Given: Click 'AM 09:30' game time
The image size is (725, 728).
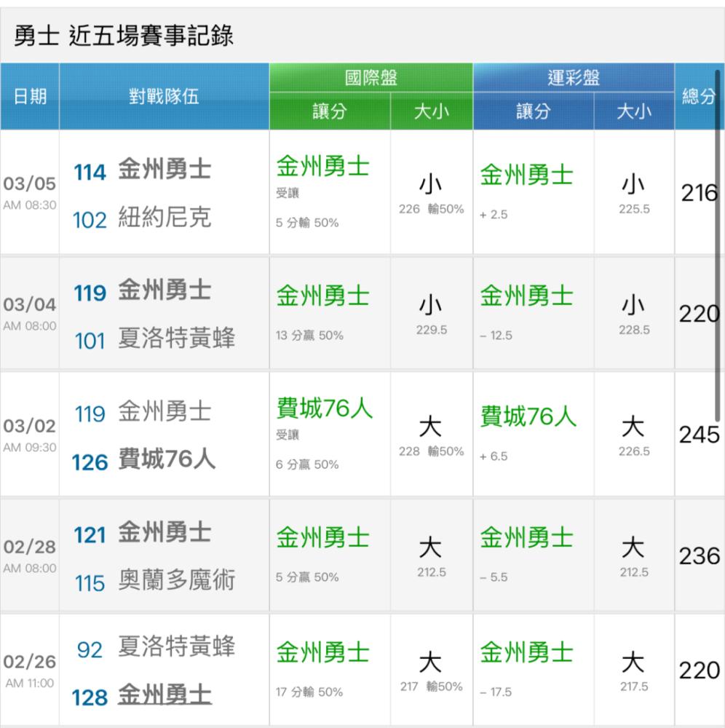Looking at the screenshot, I should tap(30, 448).
